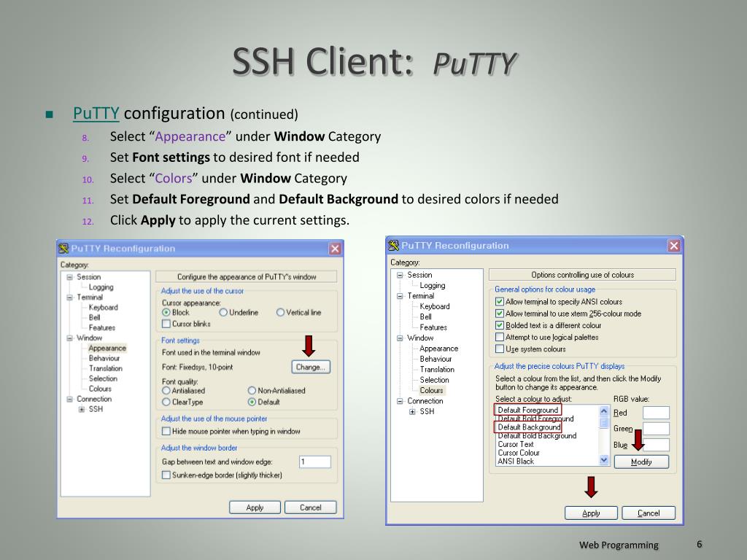The height and width of the screenshot is (560, 747).
Task: Click colour list scrollbar down arrow
Action: 604,460
